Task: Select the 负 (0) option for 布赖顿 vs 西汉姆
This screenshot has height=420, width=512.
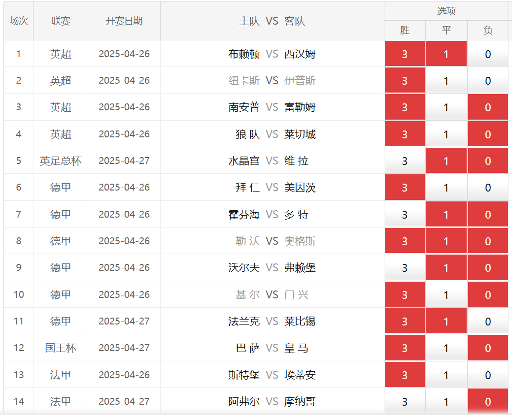Action: 487,54
